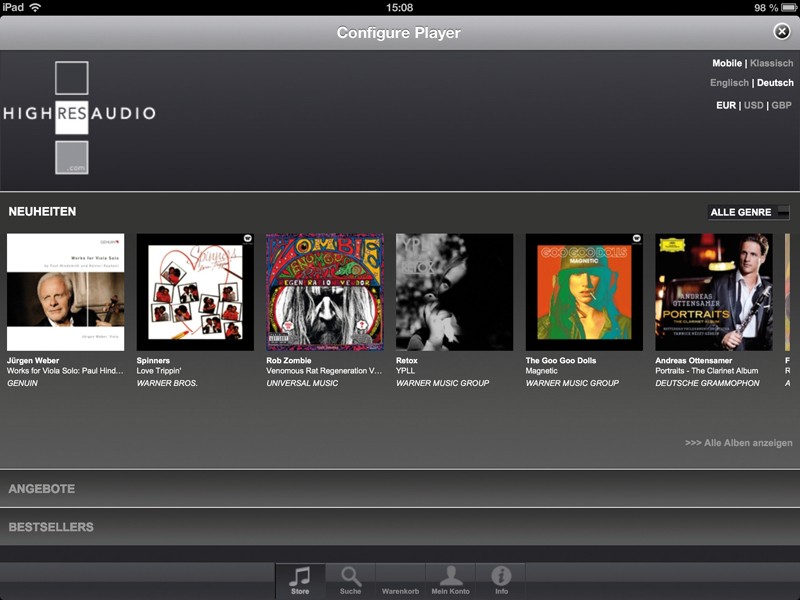Collapse the NEUHEITEN section header
This screenshot has width=800, height=600.
(x=42, y=211)
